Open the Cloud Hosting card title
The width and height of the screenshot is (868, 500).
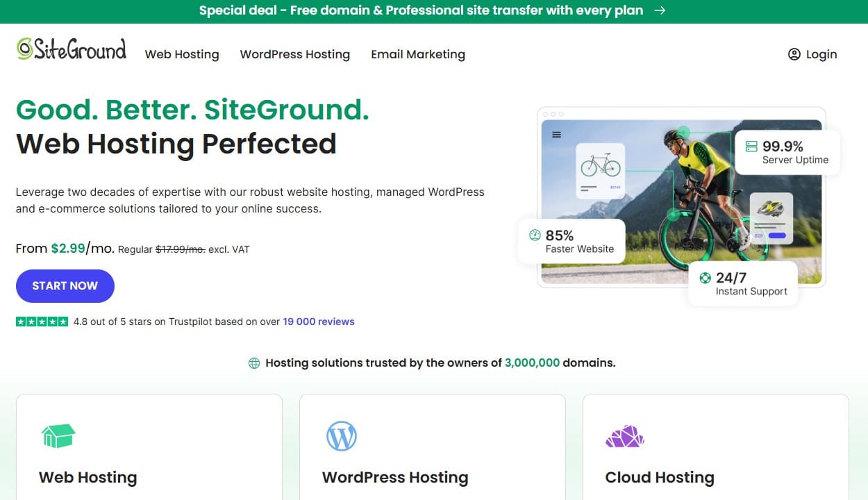tap(660, 477)
